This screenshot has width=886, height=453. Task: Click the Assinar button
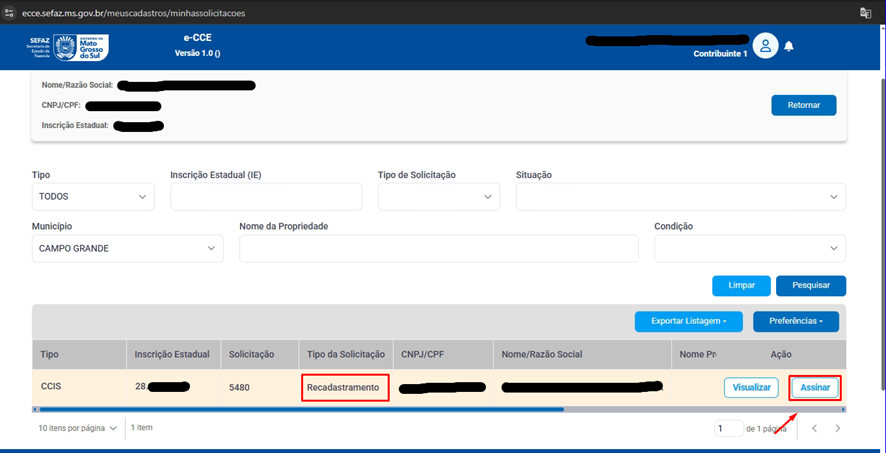coord(815,387)
